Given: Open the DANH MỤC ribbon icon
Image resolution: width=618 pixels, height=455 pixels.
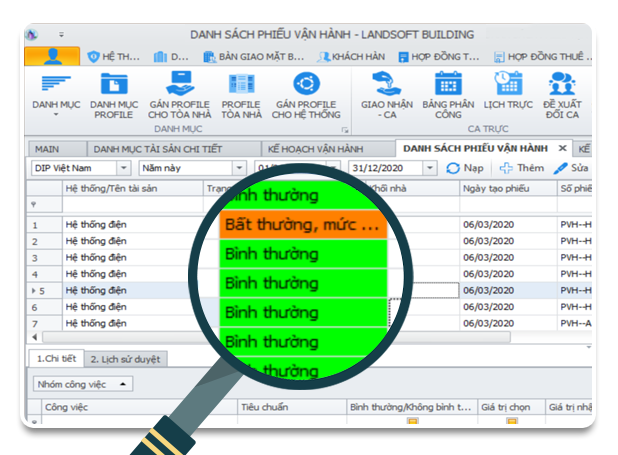Looking at the screenshot, I should pos(56,84).
